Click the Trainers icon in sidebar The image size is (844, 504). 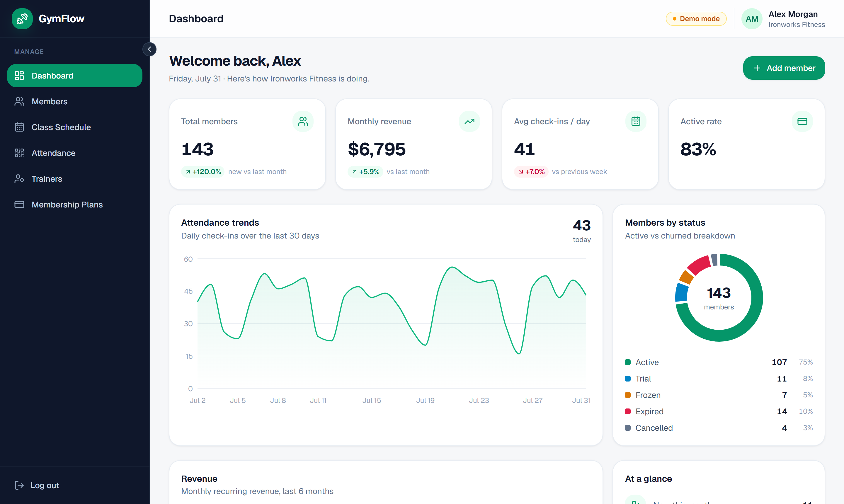click(19, 179)
